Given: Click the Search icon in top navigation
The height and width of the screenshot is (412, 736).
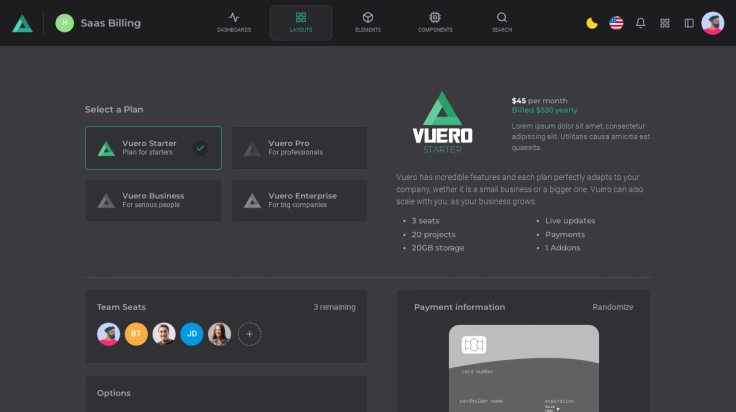Looking at the screenshot, I should (502, 22).
